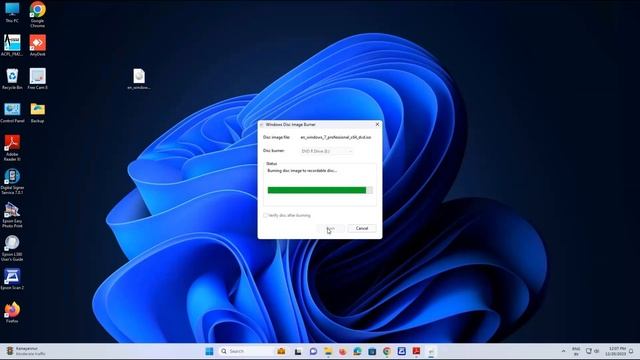
Task: Open the Windows Start menu
Action: point(209,351)
